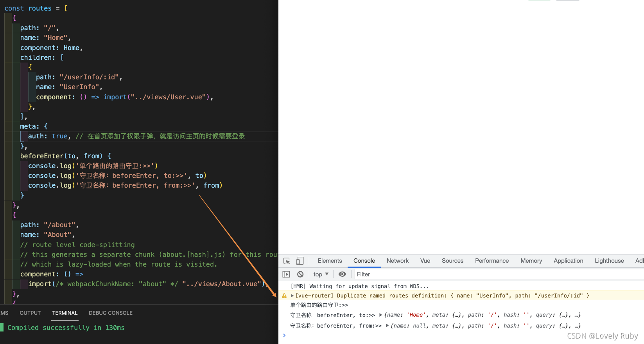Click the 'path: "/userInfo/:id"' code line
This screenshot has height=344, width=644.
(79, 77)
